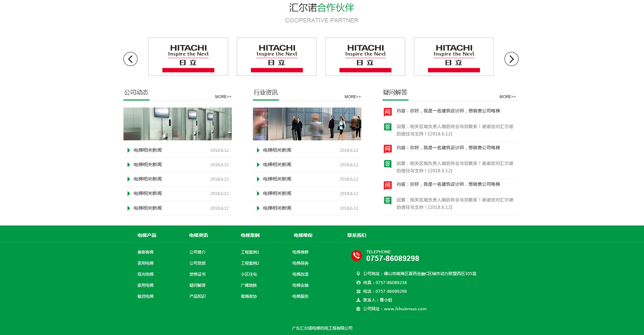Open the 电梯改造 footer link

coord(300,274)
